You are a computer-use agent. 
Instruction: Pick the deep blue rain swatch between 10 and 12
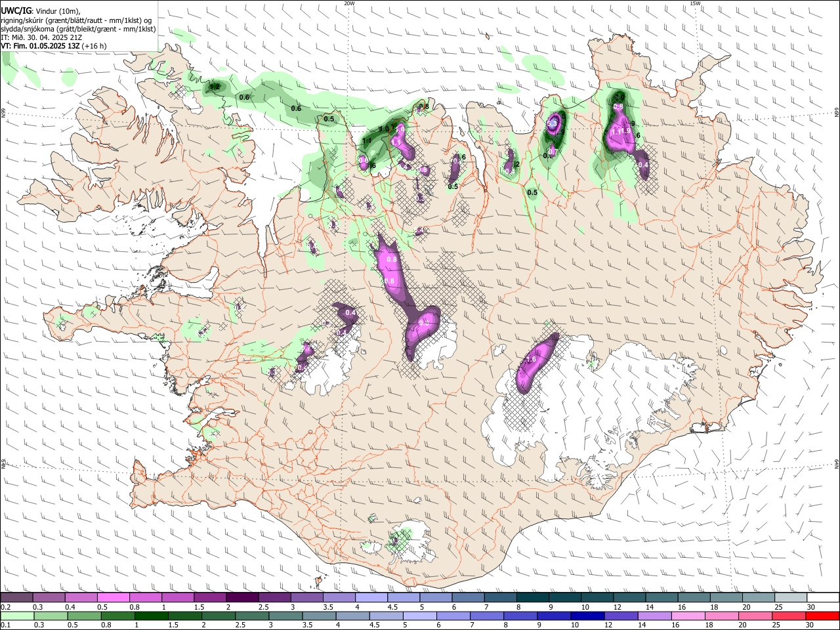coord(586,616)
